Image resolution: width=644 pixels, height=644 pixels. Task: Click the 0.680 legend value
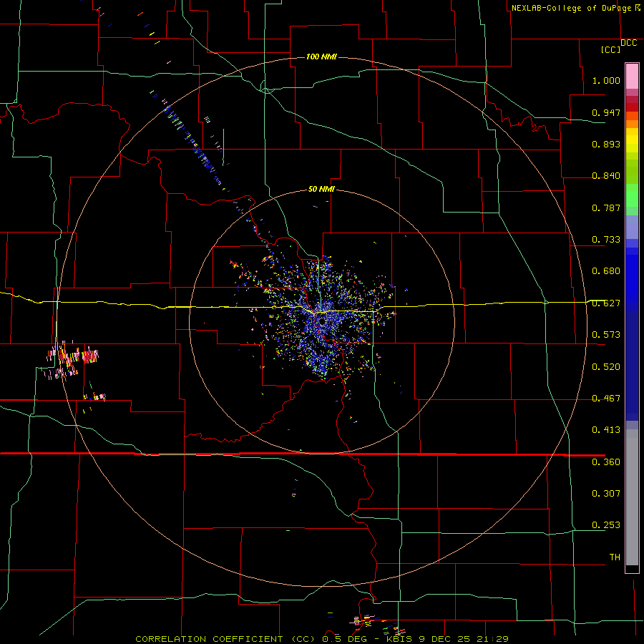click(x=606, y=271)
